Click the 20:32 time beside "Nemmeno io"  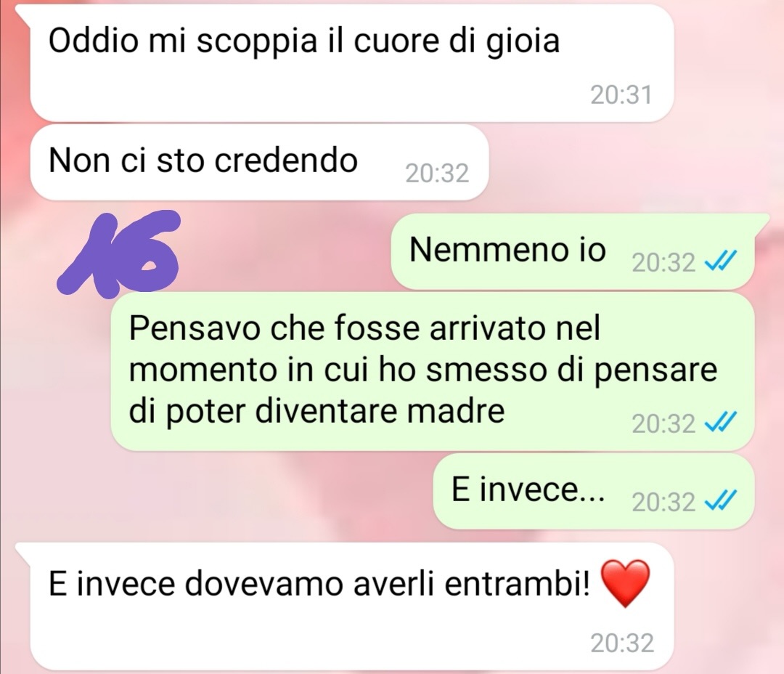pos(663,262)
